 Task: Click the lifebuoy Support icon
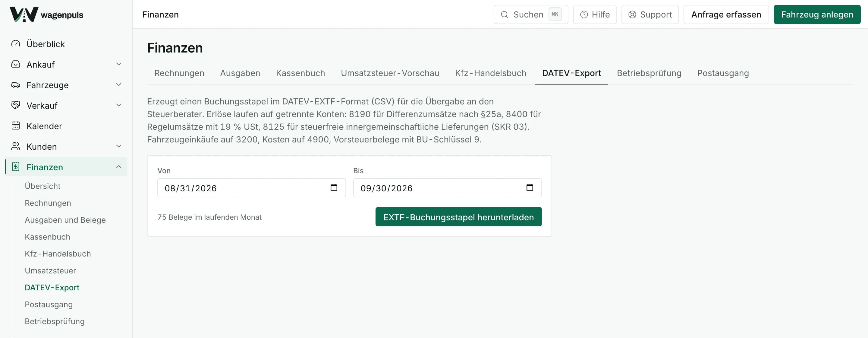pos(632,14)
